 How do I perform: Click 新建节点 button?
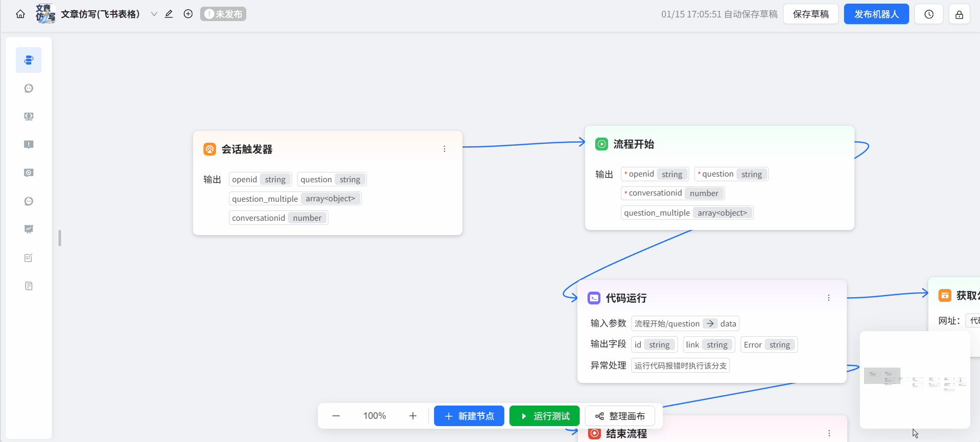[469, 416]
